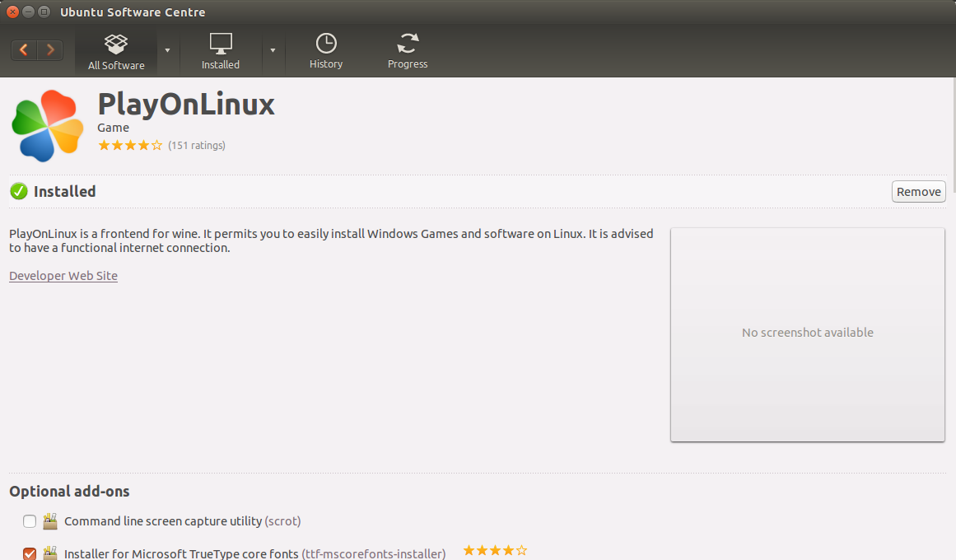
Task: Click the TrueType fonts installer star rating
Action: click(495, 551)
